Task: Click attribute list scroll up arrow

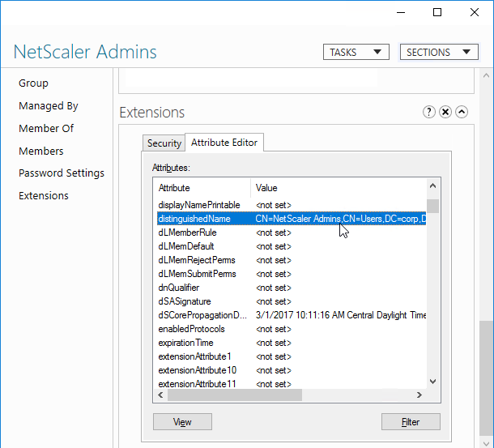Action: click(433, 186)
